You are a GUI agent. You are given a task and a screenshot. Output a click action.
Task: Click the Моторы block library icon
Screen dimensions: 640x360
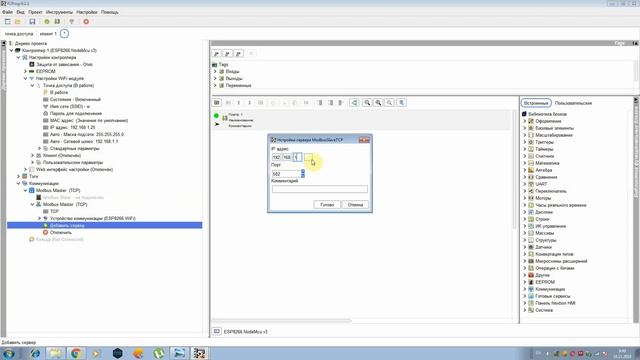coord(531,198)
